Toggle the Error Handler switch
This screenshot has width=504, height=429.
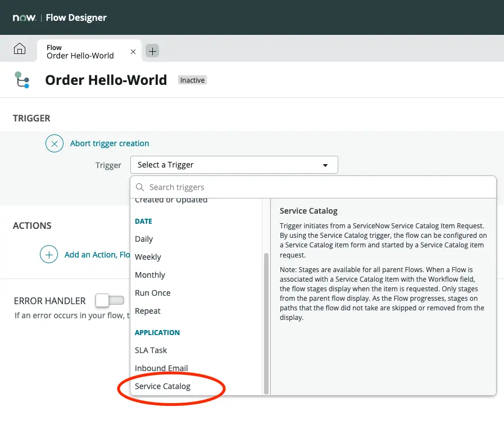point(109,301)
